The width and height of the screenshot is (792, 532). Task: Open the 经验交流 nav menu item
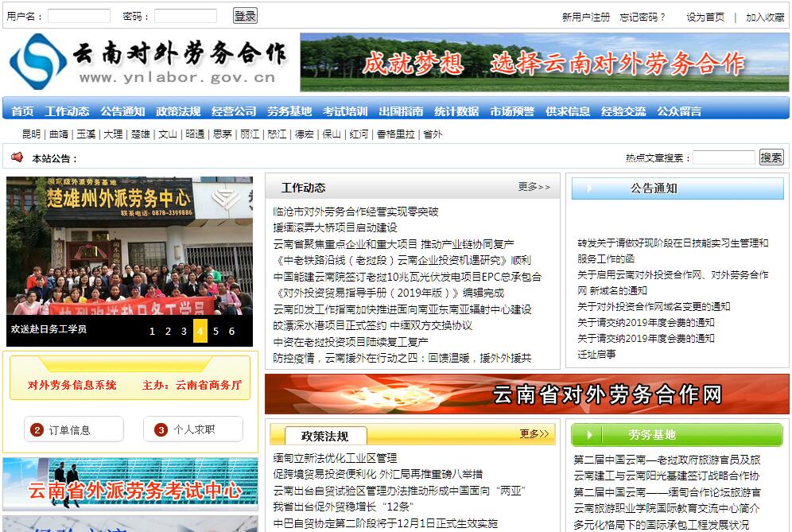[623, 111]
